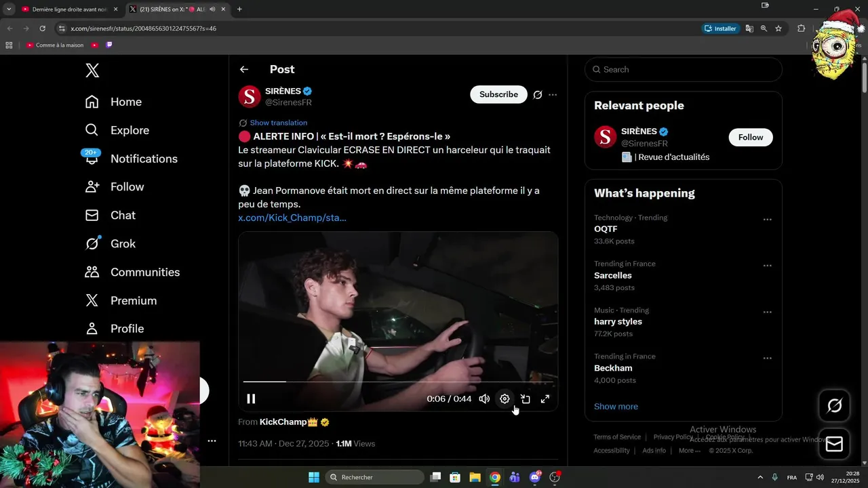Mute the tab via its speaker icon
Image resolution: width=868 pixels, height=488 pixels.
[213, 9]
